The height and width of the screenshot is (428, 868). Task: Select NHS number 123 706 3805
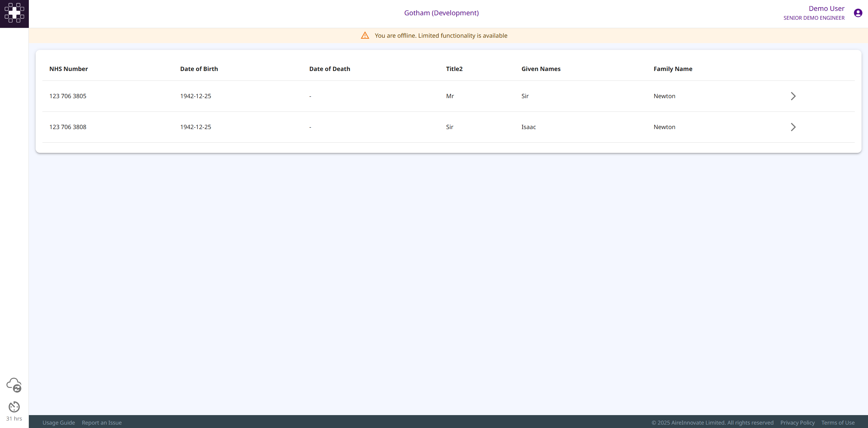(68, 96)
